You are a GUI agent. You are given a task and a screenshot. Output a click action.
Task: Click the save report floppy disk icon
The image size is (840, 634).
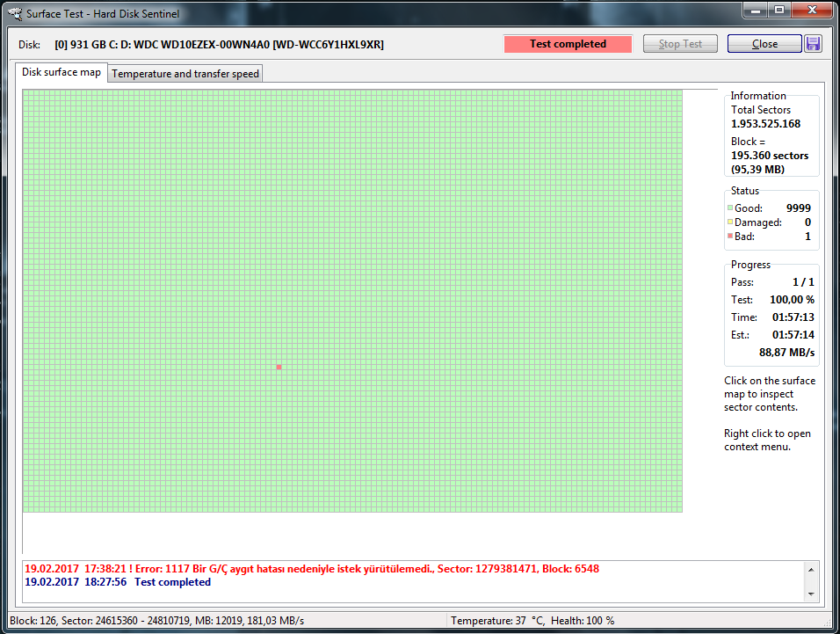(813, 44)
